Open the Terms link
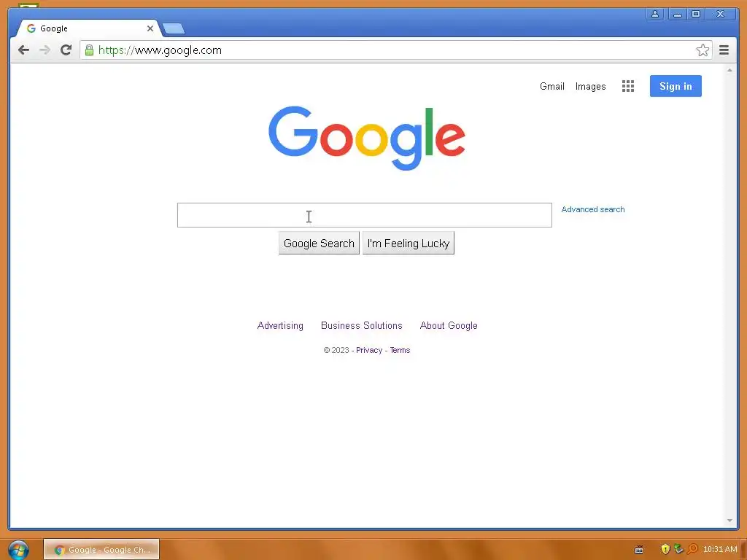Screen dimensions: 747x560 (400, 351)
